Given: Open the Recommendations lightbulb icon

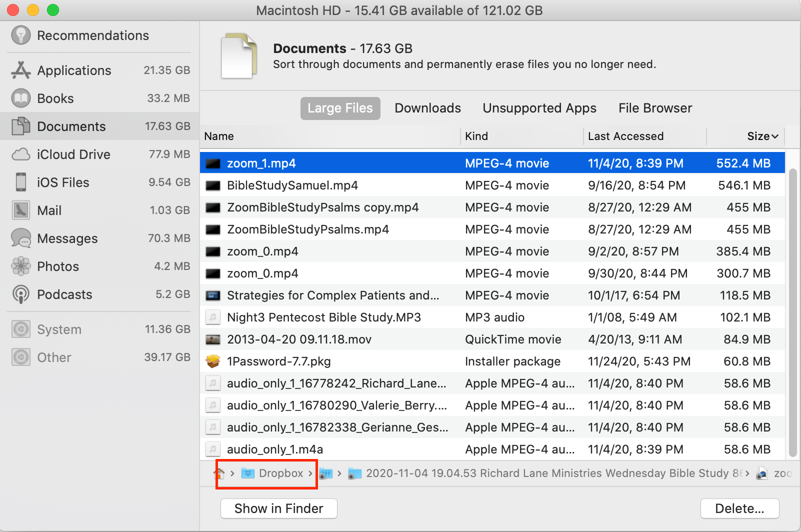Looking at the screenshot, I should (x=21, y=35).
